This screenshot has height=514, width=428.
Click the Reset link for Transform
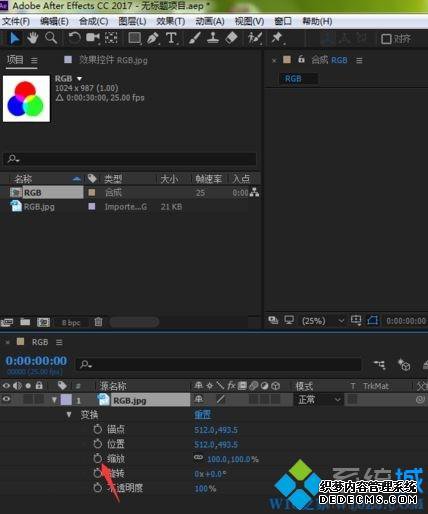tap(203, 415)
